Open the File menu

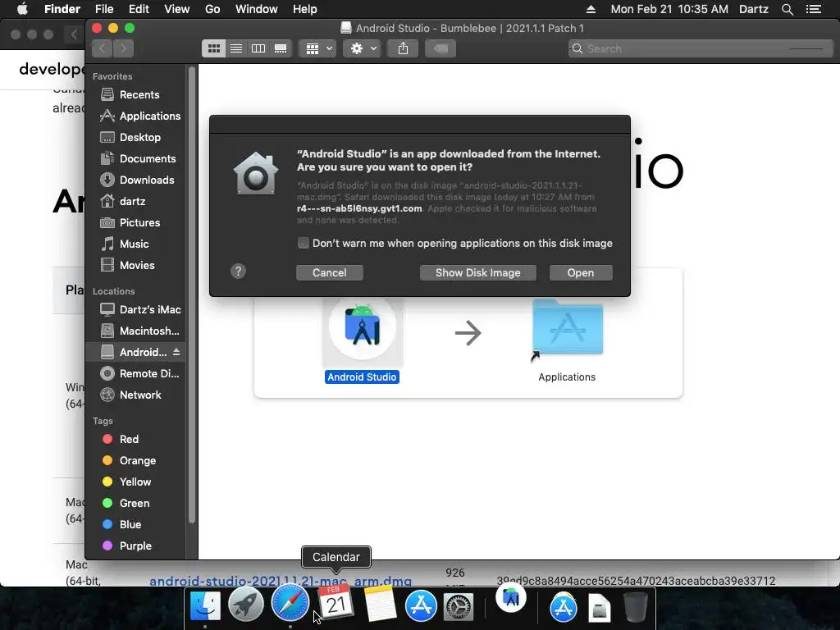[x=104, y=9]
